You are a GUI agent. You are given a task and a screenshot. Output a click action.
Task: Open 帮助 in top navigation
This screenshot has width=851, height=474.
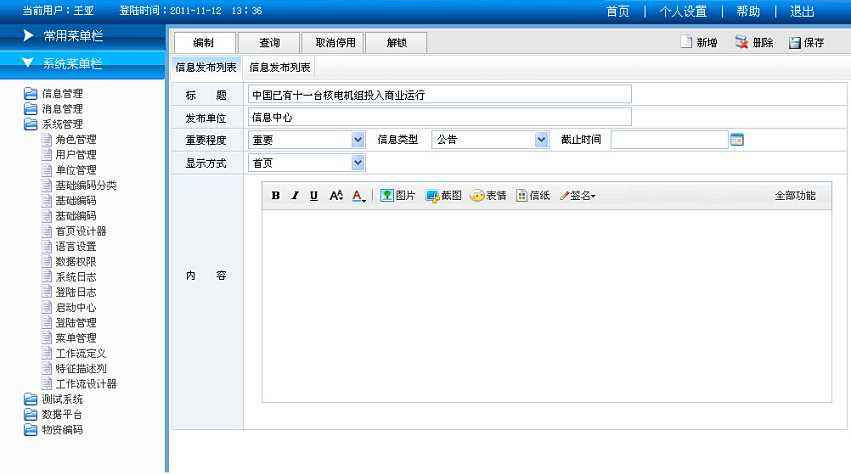[748, 11]
